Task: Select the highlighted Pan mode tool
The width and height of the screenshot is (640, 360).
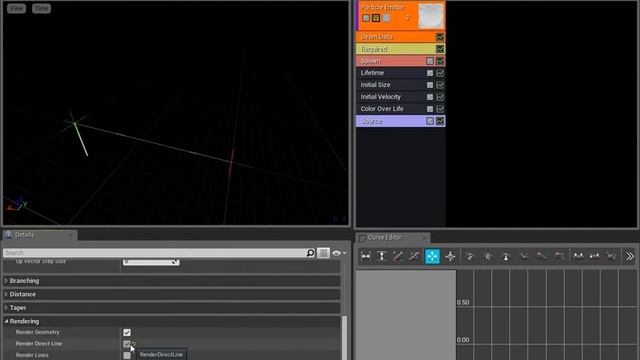Action: coord(432,256)
